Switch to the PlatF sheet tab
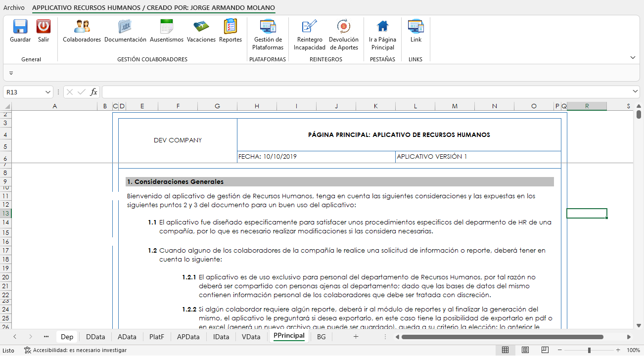 [x=157, y=337]
